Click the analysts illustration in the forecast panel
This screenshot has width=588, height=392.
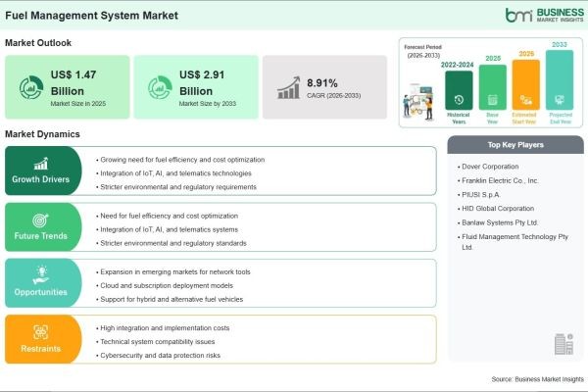point(418,102)
